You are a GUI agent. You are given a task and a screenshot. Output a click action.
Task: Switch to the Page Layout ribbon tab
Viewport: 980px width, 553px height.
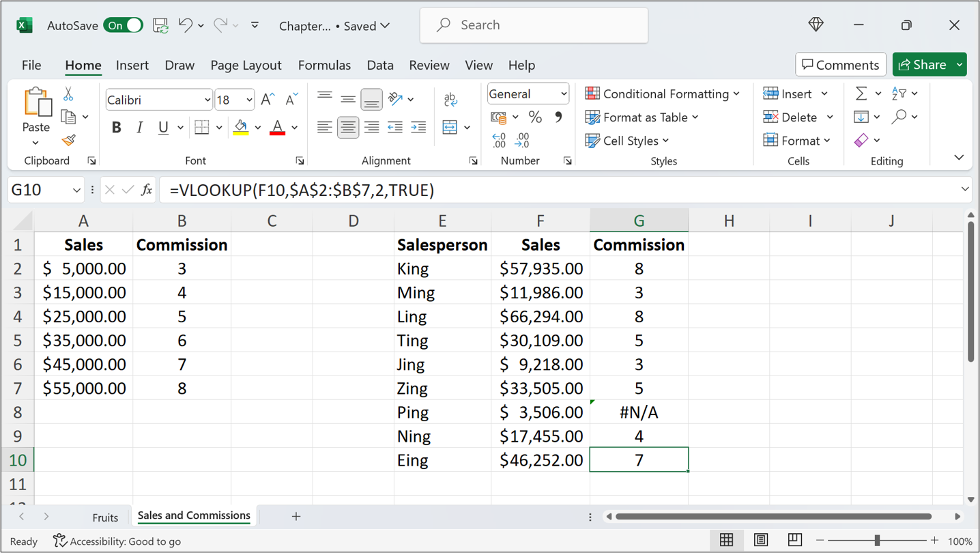pyautogui.click(x=246, y=65)
